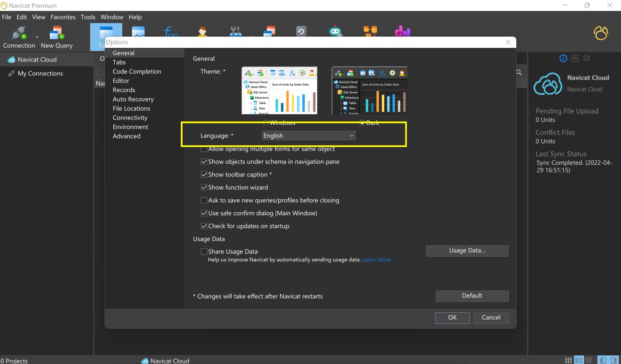The image size is (621, 364).
Task: Enable Share Usage Data checkbox
Action: [204, 251]
